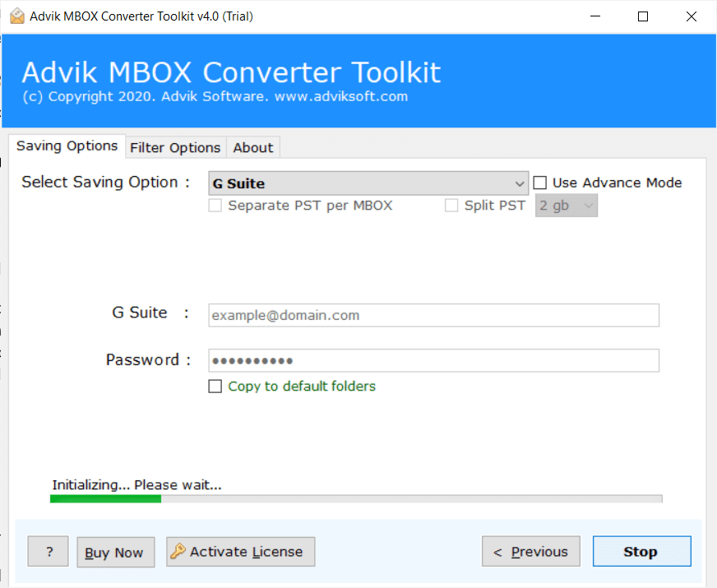Focus the Password input field
717x588 pixels.
[x=433, y=360]
